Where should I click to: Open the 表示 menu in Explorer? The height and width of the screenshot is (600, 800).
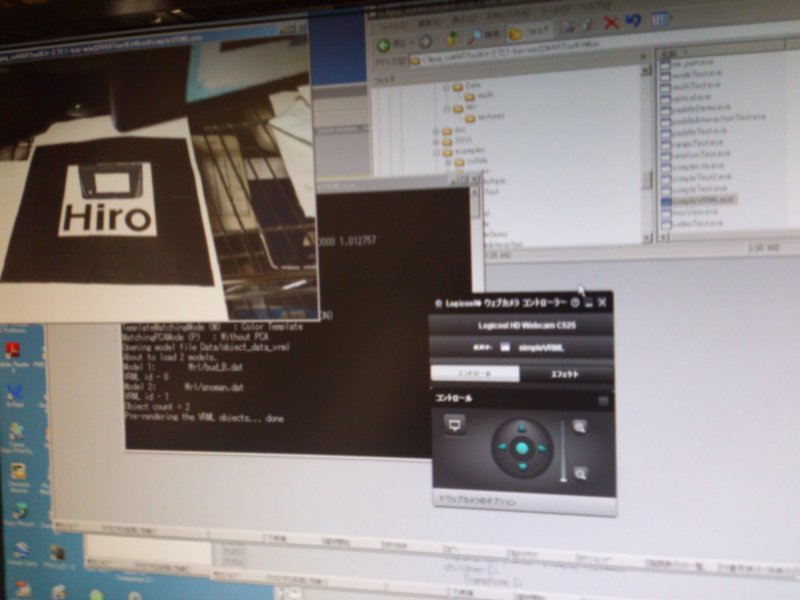464,19
